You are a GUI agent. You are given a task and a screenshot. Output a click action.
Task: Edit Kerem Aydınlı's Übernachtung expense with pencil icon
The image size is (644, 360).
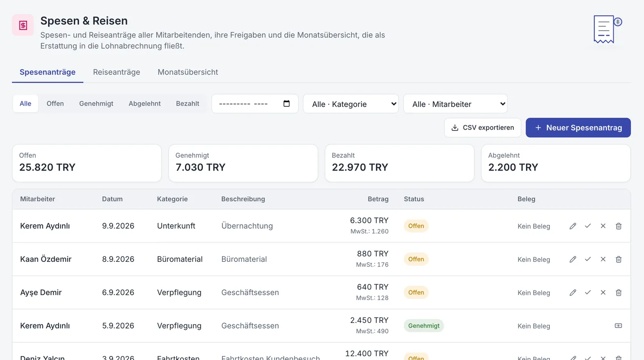(573, 226)
